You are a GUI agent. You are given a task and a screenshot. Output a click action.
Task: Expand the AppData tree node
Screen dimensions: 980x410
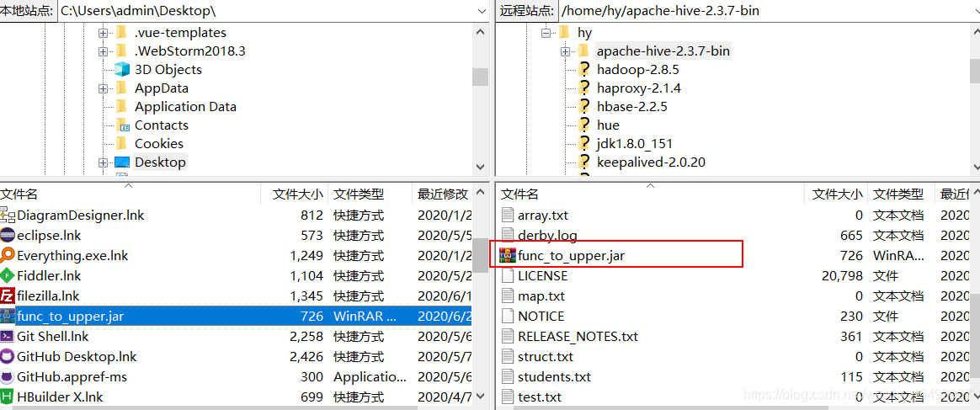(x=103, y=88)
